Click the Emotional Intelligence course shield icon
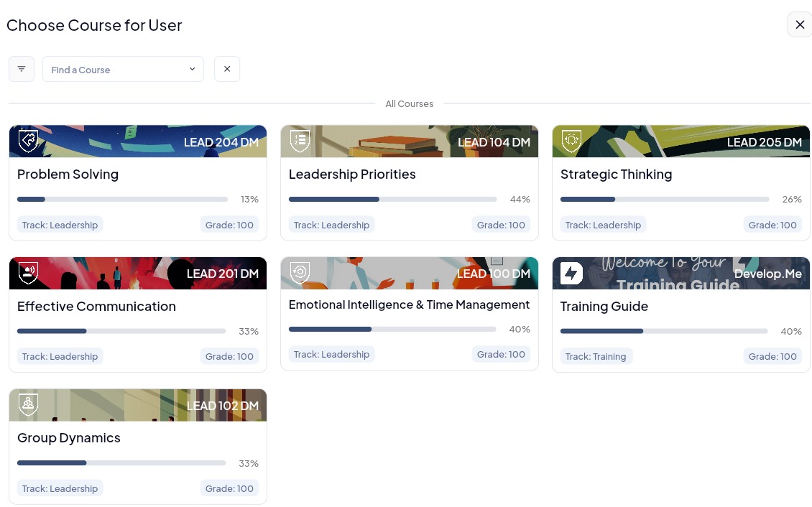The width and height of the screenshot is (812, 507). click(300, 273)
